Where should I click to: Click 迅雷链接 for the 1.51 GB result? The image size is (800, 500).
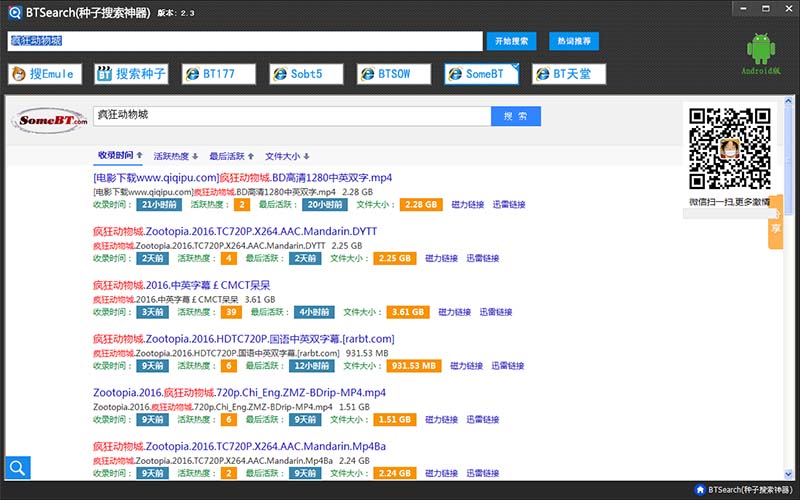coord(483,419)
